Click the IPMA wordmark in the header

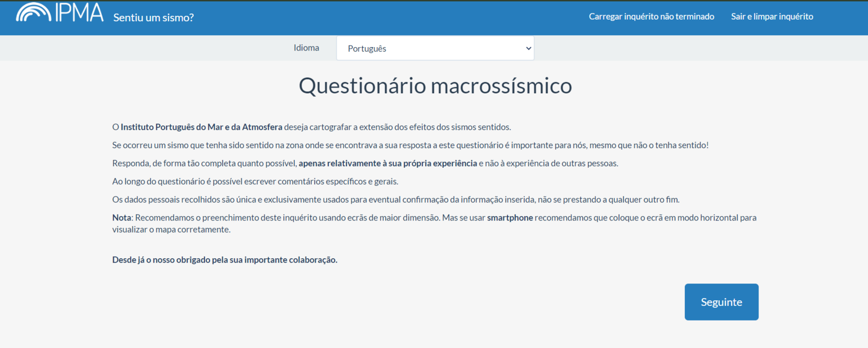point(79,12)
